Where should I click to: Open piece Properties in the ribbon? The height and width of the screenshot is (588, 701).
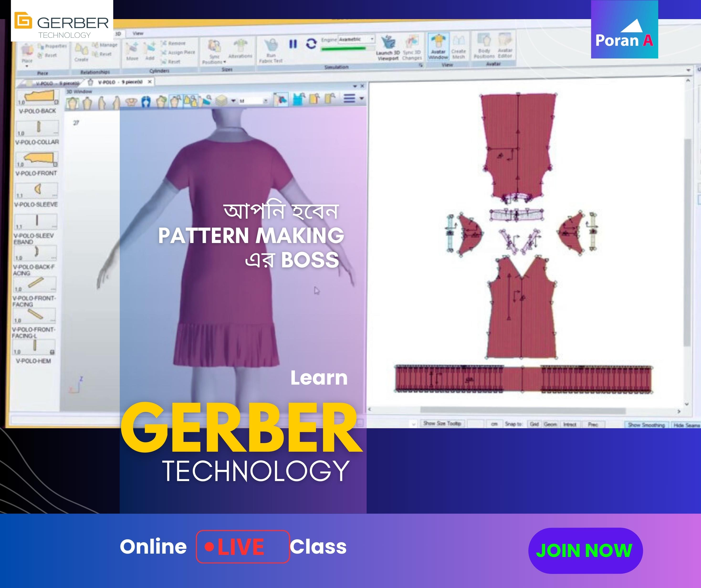[53, 46]
